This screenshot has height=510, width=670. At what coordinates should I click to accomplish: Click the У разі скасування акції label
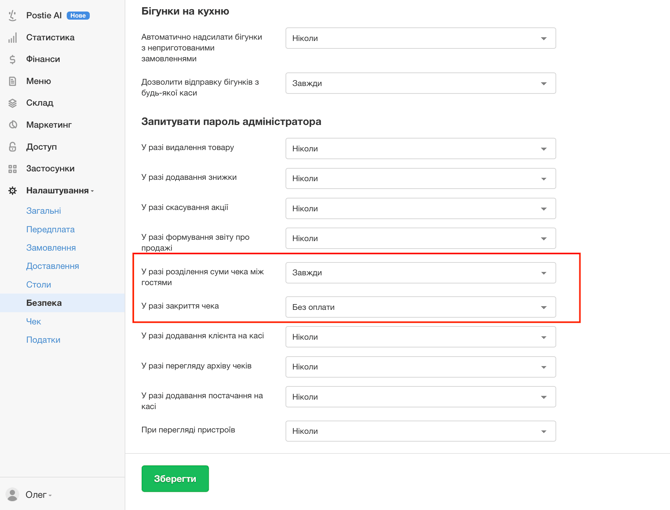(185, 207)
